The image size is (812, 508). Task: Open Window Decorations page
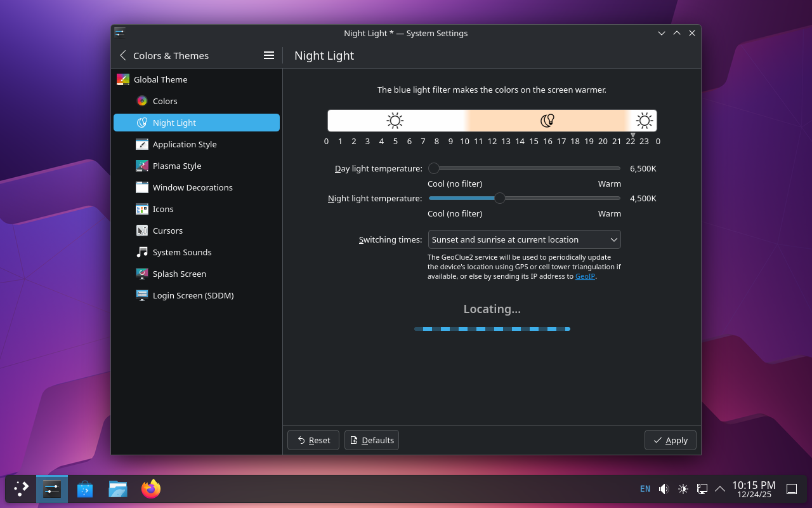pyautogui.click(x=192, y=187)
